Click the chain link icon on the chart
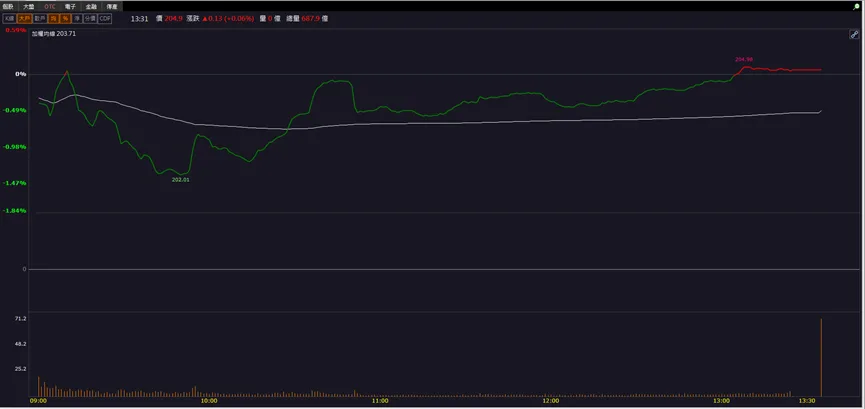Image resolution: width=865 pixels, height=409 pixels. (854, 35)
